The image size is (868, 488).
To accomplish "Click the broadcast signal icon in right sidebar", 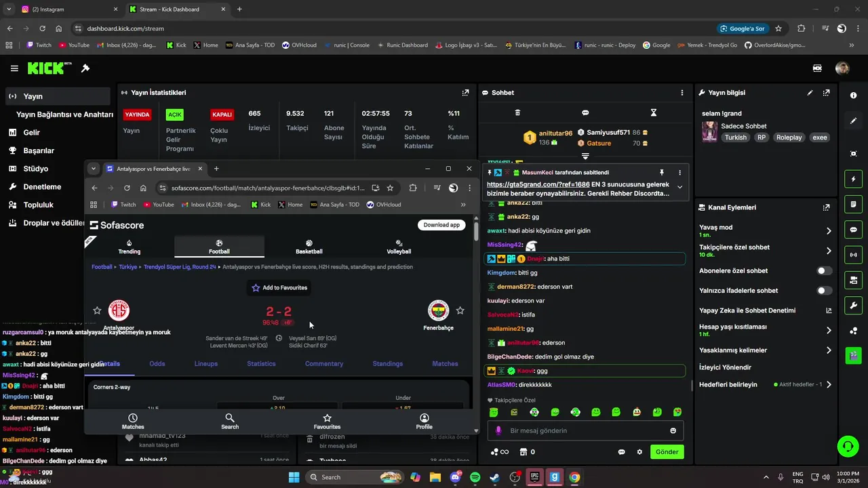I will tap(853, 255).
